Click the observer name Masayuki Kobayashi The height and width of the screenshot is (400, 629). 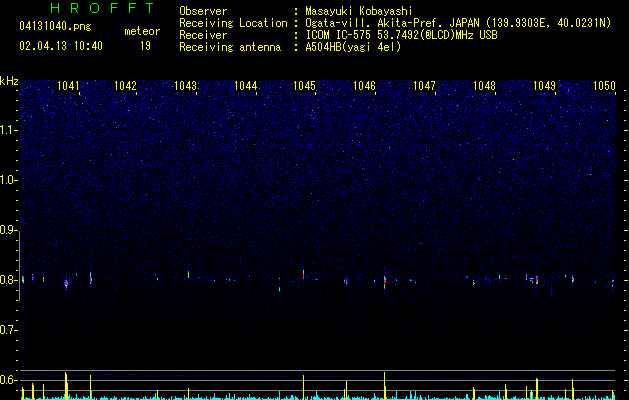(x=359, y=11)
